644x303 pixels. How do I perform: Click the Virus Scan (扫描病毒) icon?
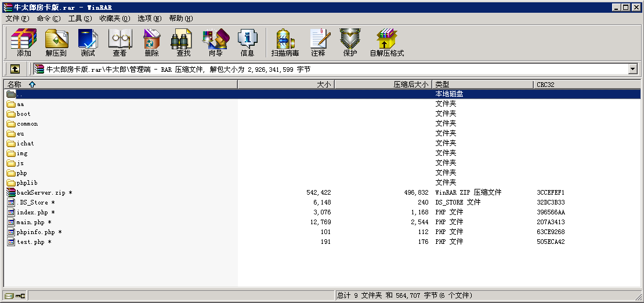[x=285, y=43]
